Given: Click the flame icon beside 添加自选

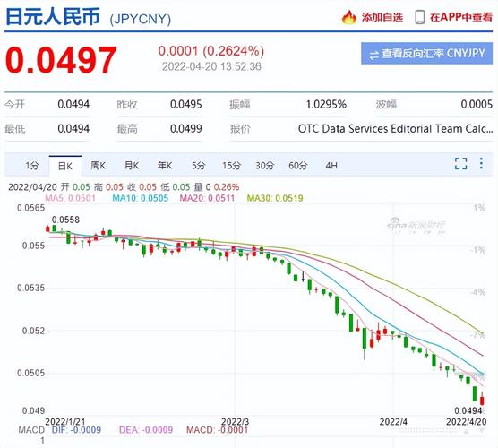Looking at the screenshot, I should point(349,17).
